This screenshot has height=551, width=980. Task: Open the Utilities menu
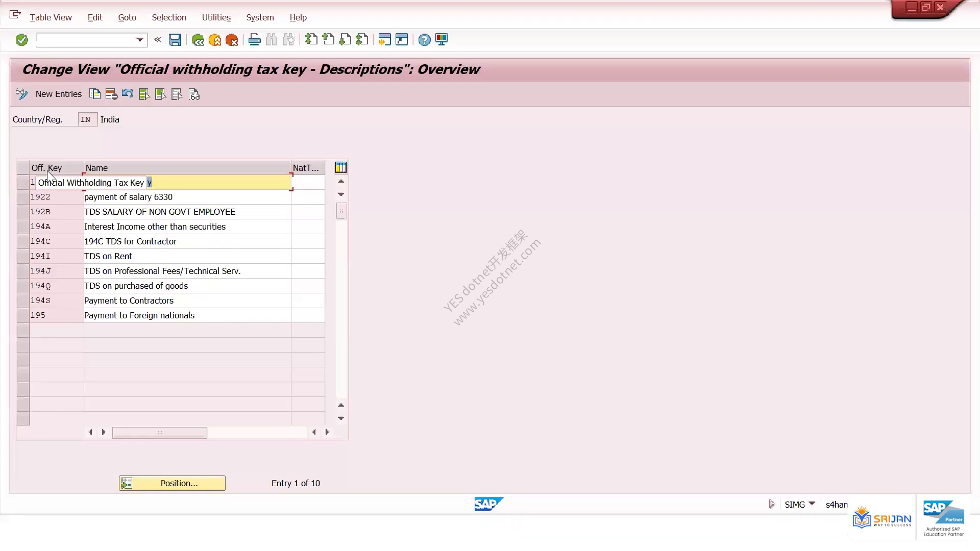point(216,17)
